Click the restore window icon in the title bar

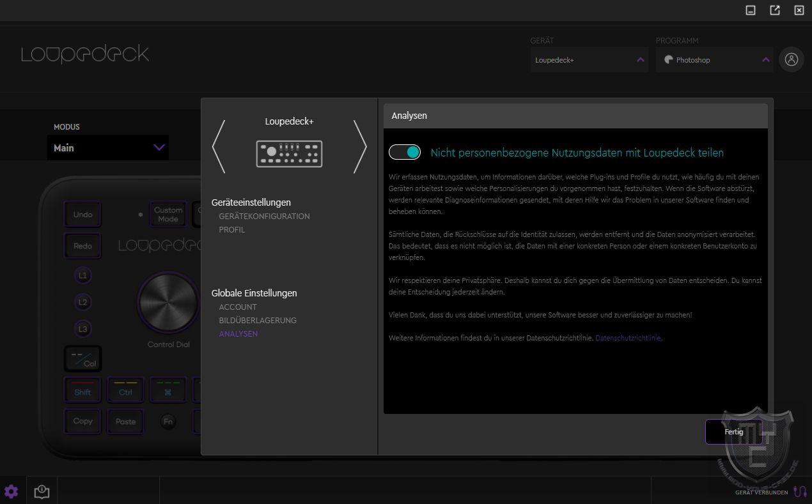[775, 10]
